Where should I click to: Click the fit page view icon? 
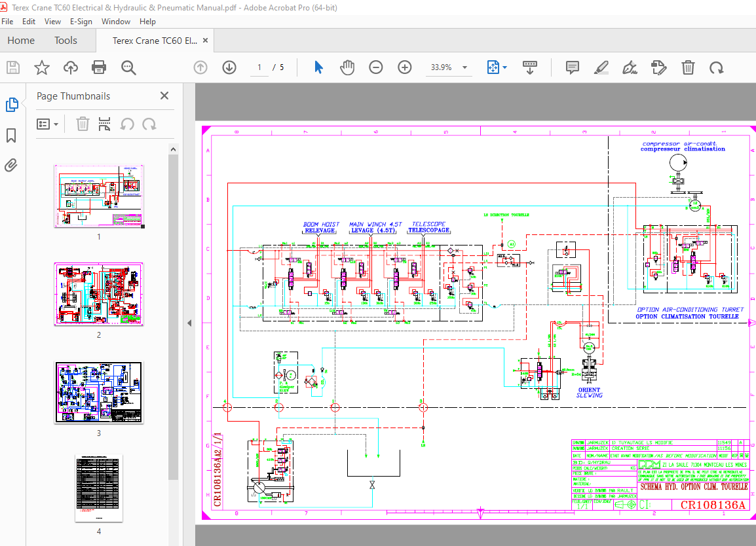(x=493, y=67)
